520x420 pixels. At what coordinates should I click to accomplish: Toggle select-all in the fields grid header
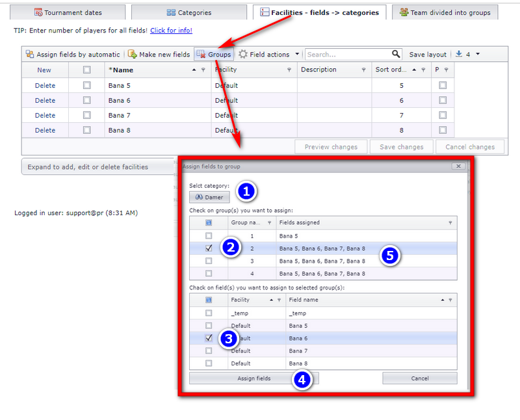[x=209, y=300]
